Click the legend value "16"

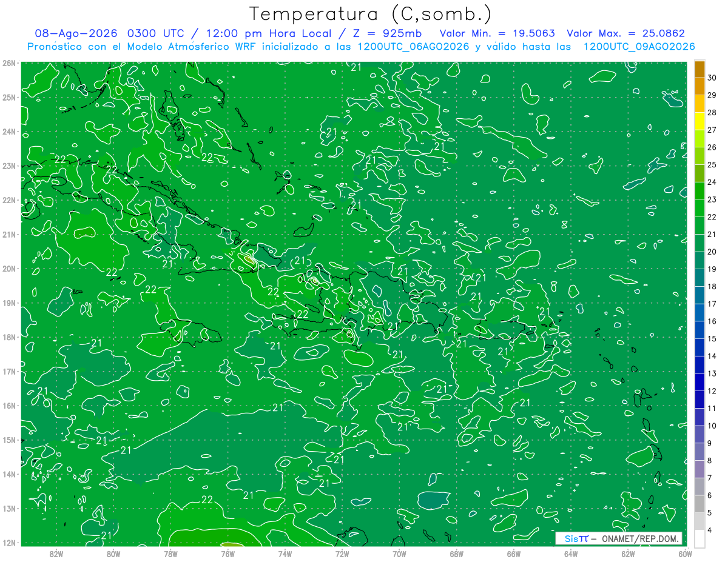(712, 321)
